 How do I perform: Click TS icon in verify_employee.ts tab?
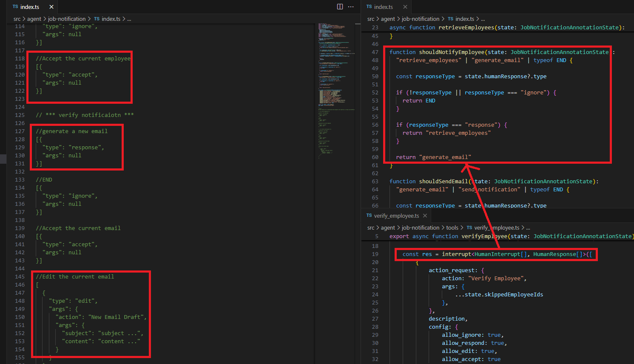coord(369,216)
